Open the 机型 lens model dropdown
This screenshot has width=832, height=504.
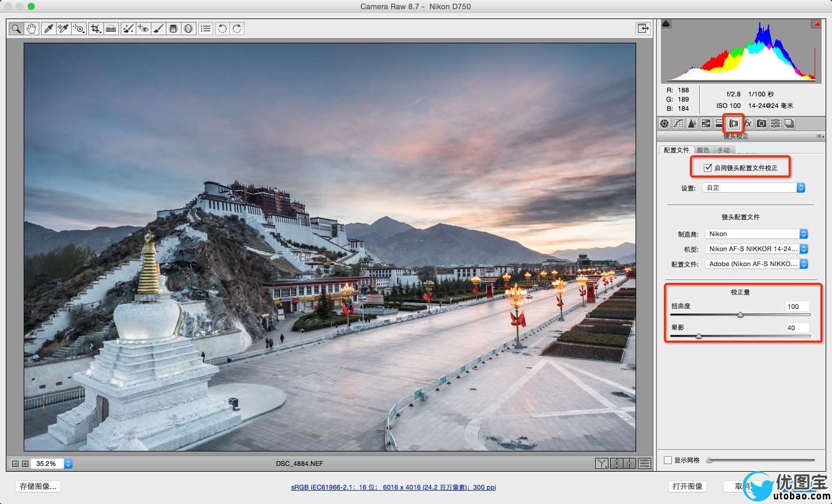[x=756, y=249]
